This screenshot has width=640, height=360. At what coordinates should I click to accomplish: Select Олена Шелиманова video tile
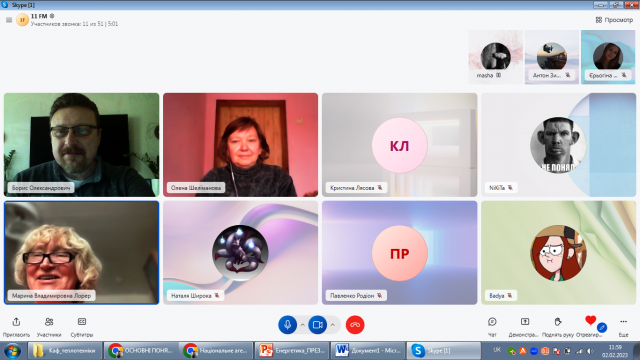(240, 145)
